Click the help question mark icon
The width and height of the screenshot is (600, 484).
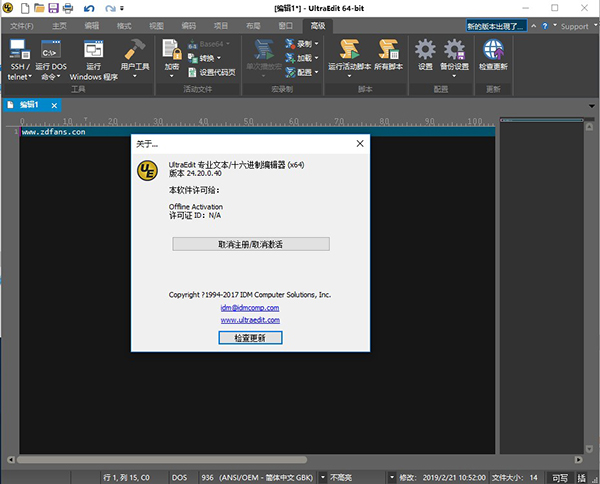[x=545, y=26]
